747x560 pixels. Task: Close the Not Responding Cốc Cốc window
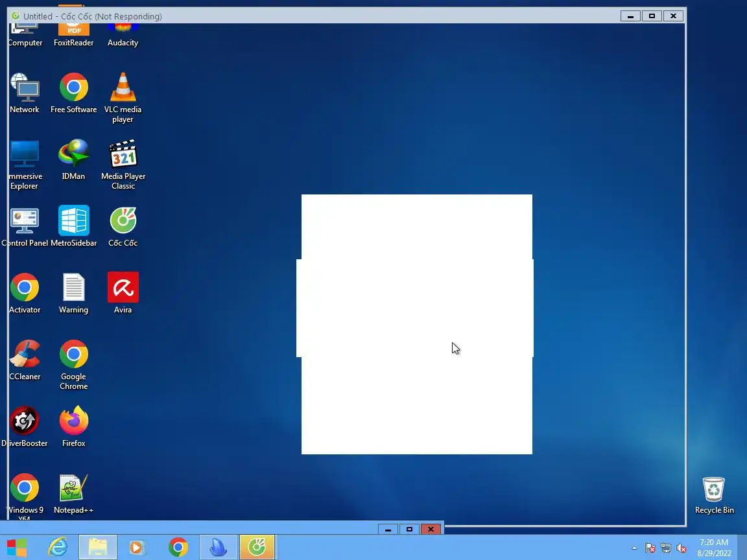pos(673,16)
